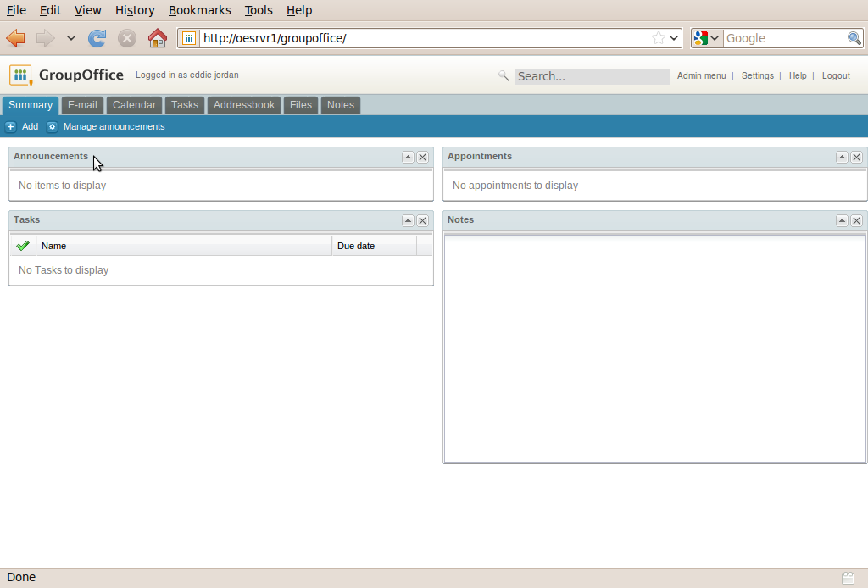
Task: Close the Tasks panel
Action: [x=422, y=220]
